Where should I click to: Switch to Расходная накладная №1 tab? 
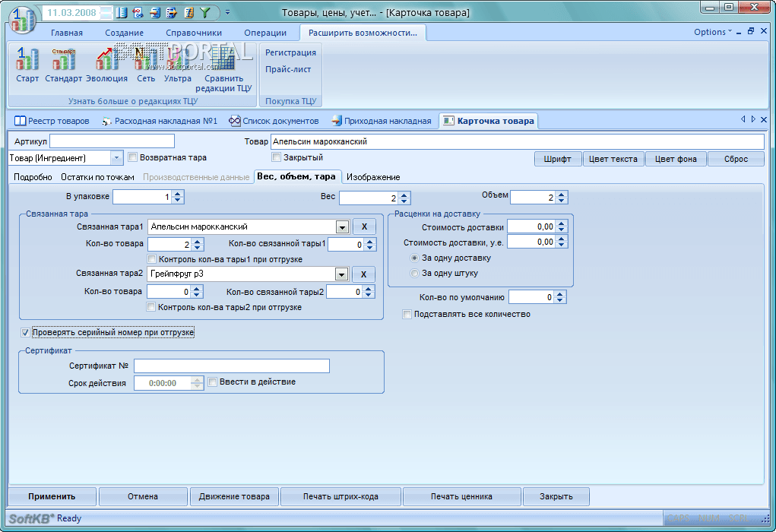160,121
